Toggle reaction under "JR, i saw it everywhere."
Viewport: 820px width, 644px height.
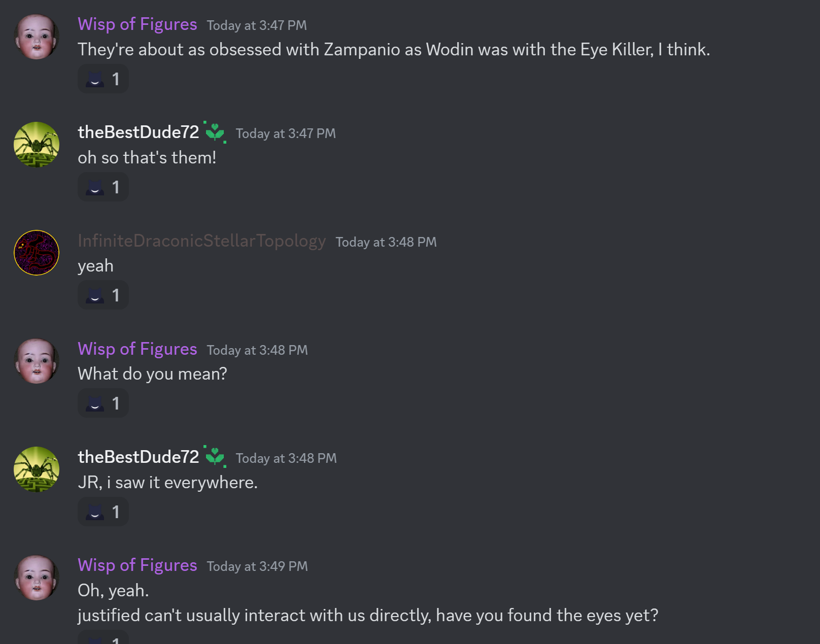[103, 512]
